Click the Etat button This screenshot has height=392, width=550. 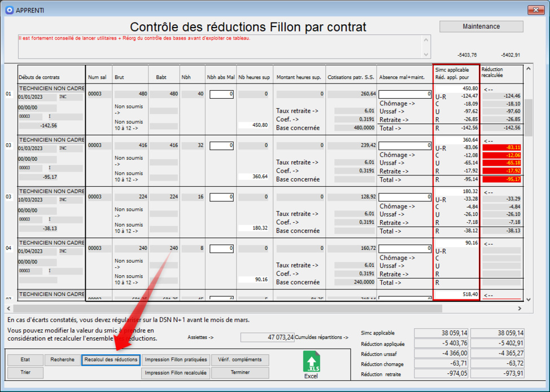(25, 359)
